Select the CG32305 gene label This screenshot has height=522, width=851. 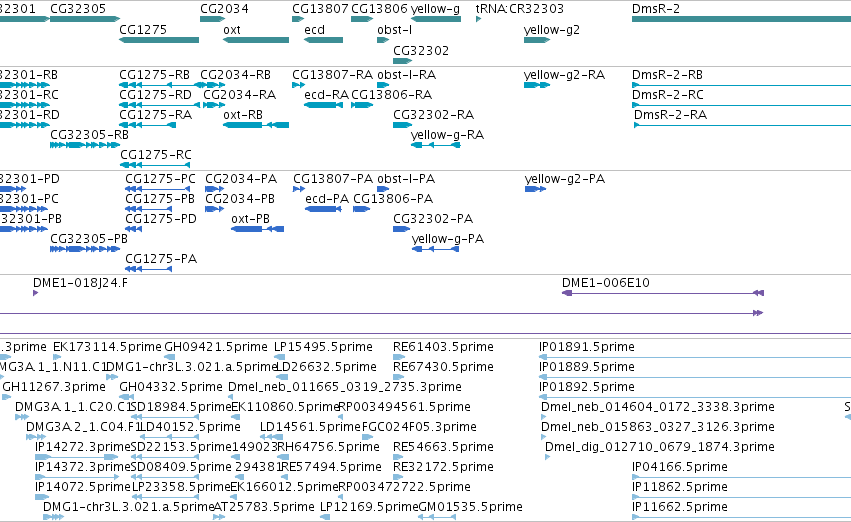click(78, 9)
